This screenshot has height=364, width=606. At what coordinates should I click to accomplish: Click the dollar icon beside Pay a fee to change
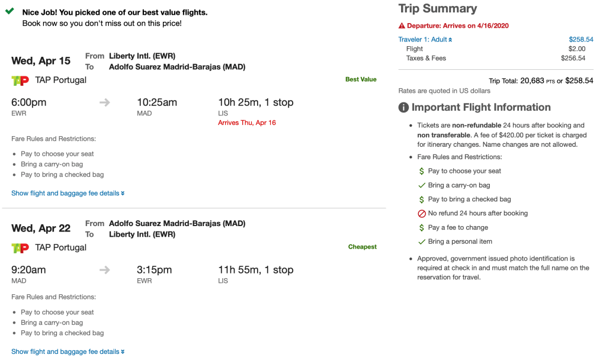pos(421,228)
